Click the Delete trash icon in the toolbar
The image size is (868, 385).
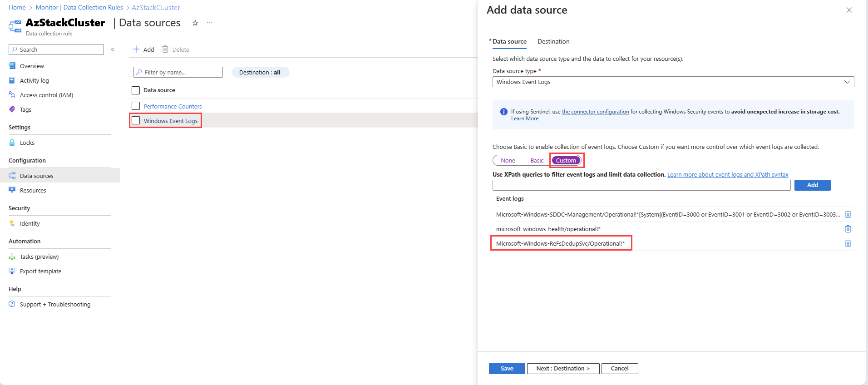coord(165,49)
